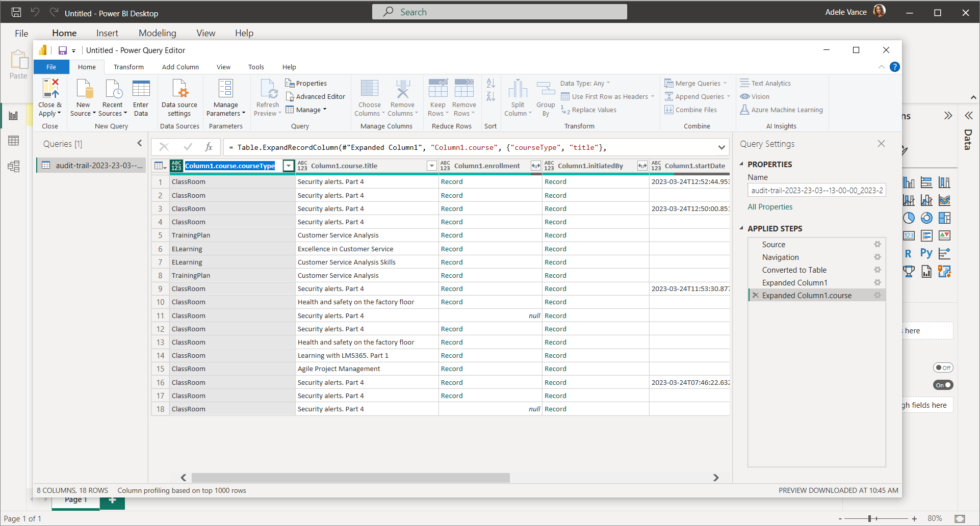Open the Remove Rows dropdown

pos(464,109)
